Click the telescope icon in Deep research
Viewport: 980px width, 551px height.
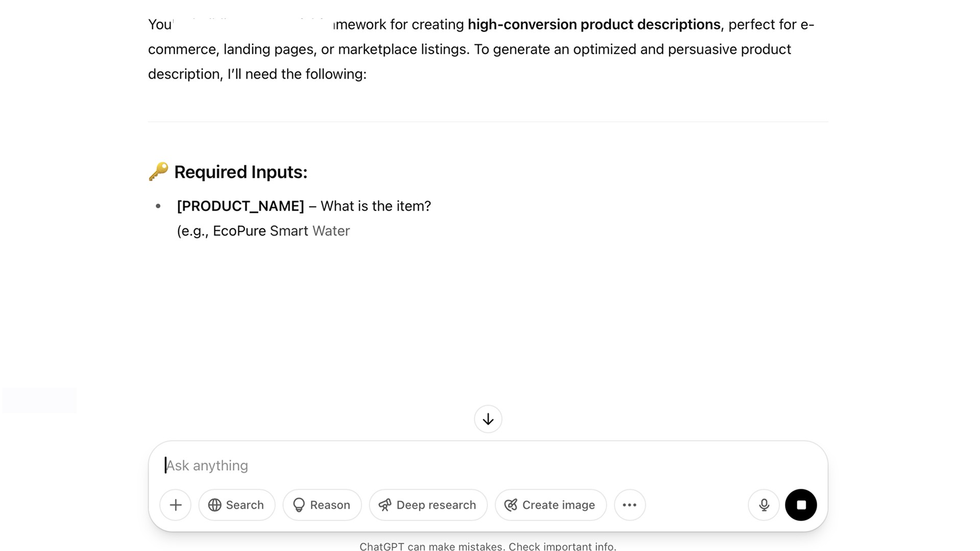click(385, 505)
